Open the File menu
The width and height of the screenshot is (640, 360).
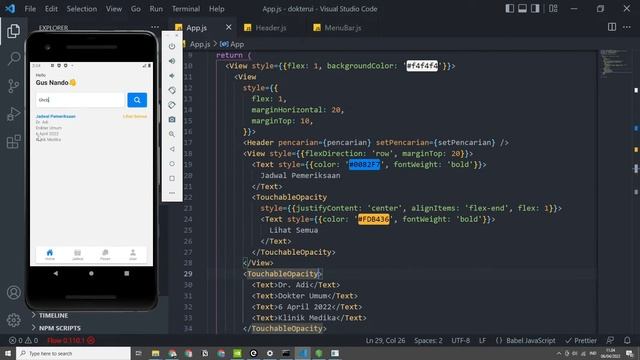tap(30, 9)
